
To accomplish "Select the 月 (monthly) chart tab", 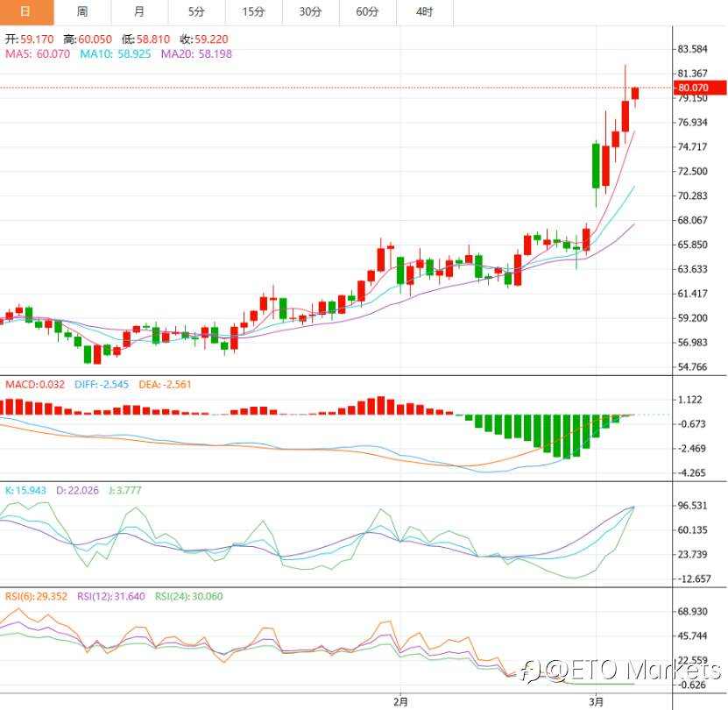I will (140, 12).
